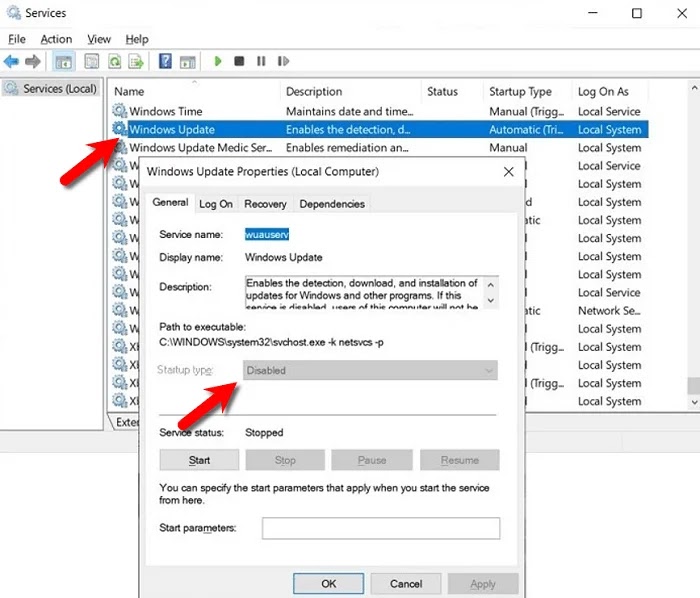Click the Start parameters input field
Screen dimensions: 700x598
[381, 528]
